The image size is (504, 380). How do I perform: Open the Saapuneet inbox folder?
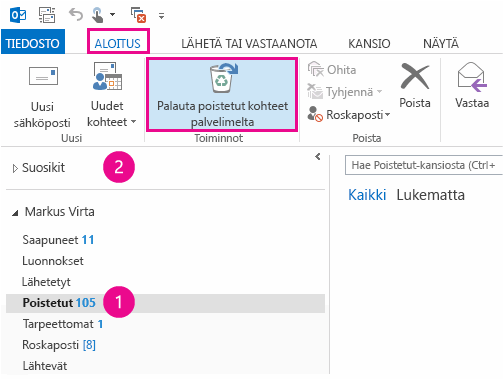(x=58, y=240)
